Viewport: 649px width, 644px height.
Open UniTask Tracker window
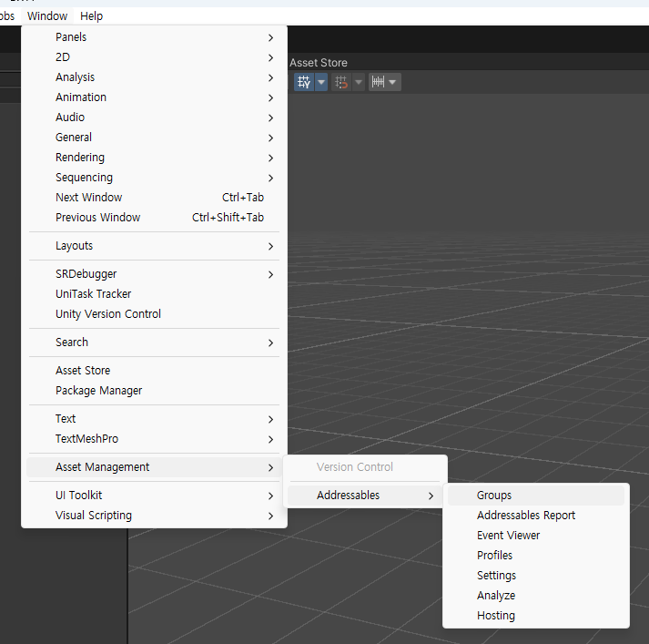coord(154,294)
